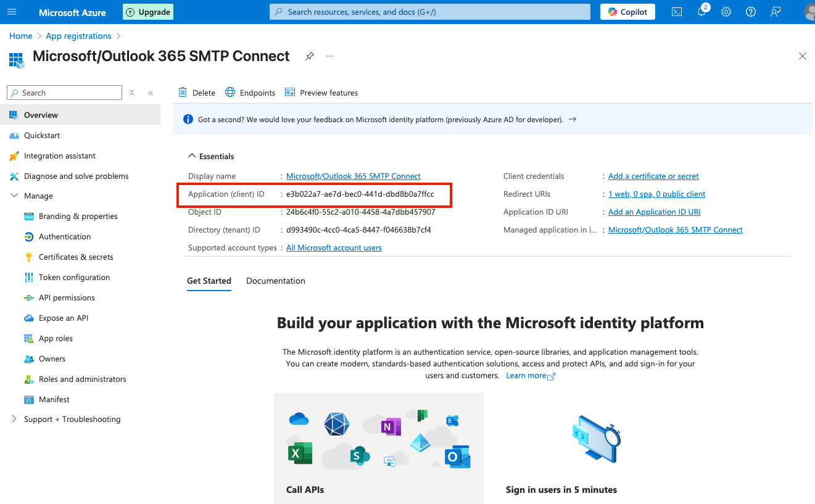The width and height of the screenshot is (815, 504).
Task: Click the Call APIs card
Action: point(379,448)
